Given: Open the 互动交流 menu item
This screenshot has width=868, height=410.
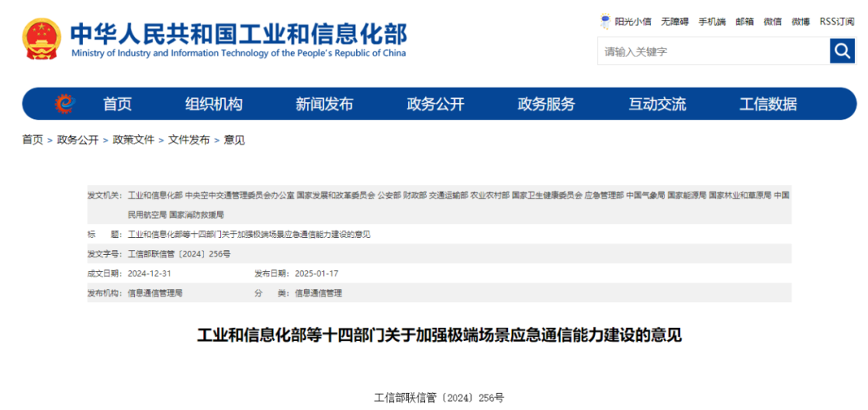Looking at the screenshot, I should point(657,104).
